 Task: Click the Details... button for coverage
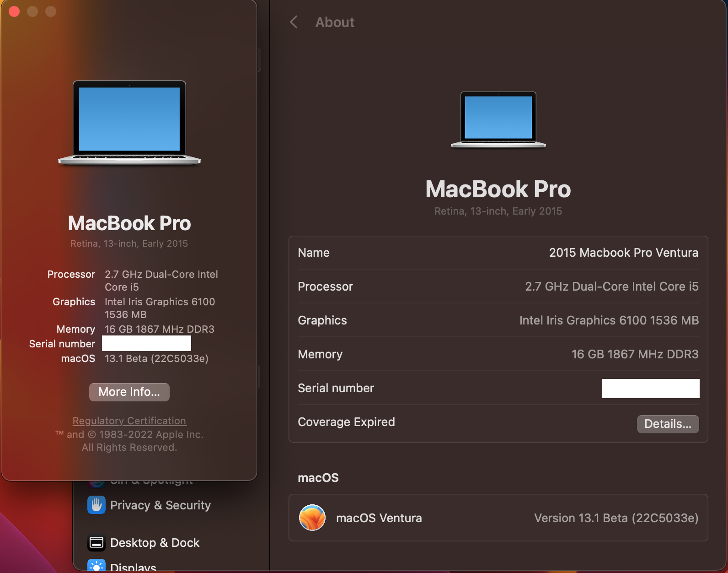(x=668, y=424)
